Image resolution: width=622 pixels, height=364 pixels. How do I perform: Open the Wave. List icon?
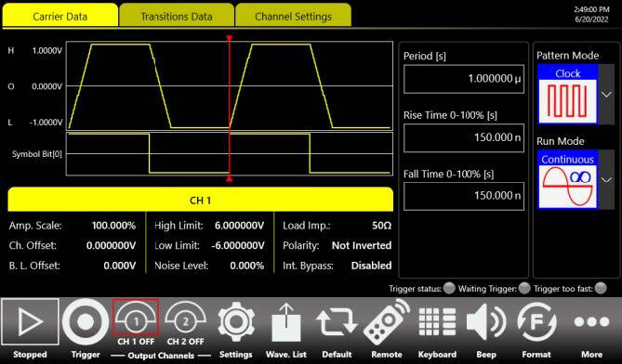click(x=286, y=322)
